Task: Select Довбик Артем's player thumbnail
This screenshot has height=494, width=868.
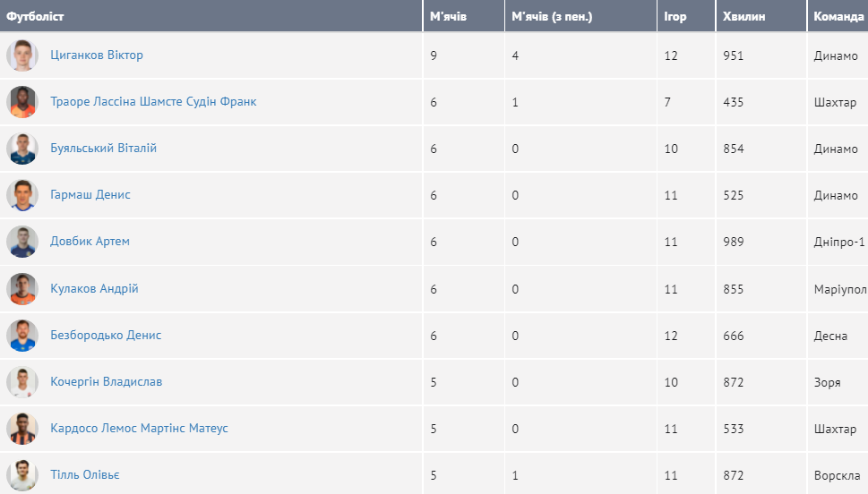Action: click(x=22, y=242)
